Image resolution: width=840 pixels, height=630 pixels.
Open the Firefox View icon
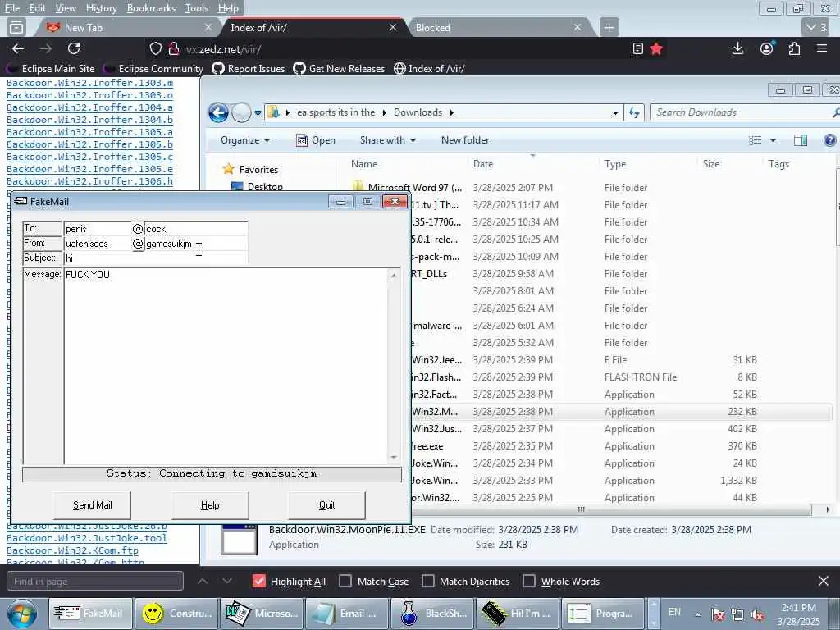click(x=16, y=27)
